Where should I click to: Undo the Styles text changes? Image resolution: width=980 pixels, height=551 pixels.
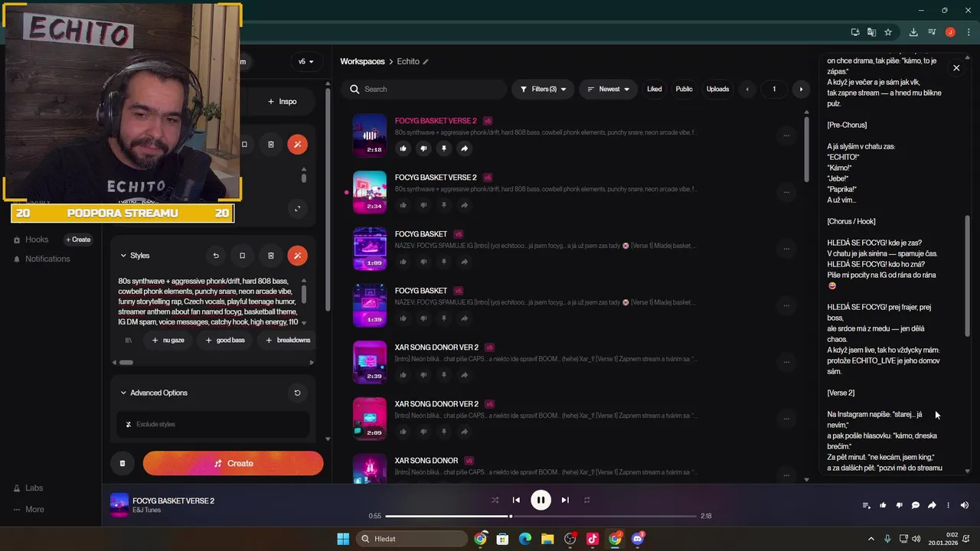(x=216, y=256)
